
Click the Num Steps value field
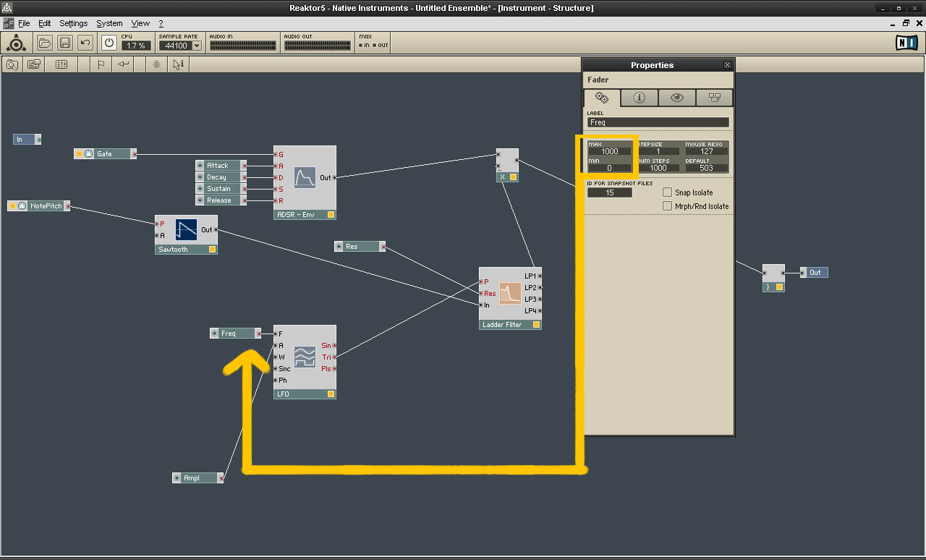658,168
